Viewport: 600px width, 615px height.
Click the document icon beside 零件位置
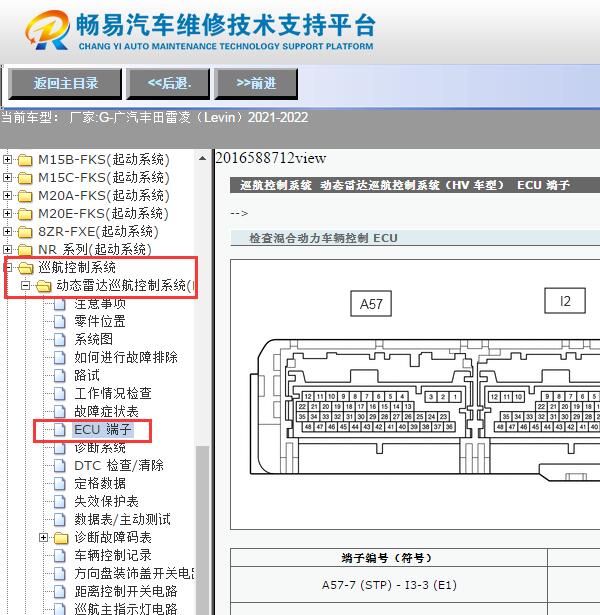click(x=60, y=322)
